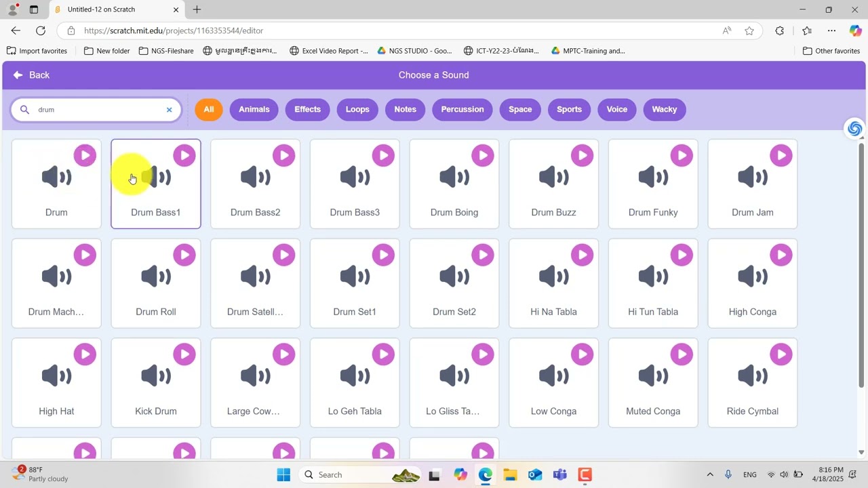This screenshot has height=488, width=868.
Task: Open Microsoft Teams from the taskbar
Action: coord(560,474)
